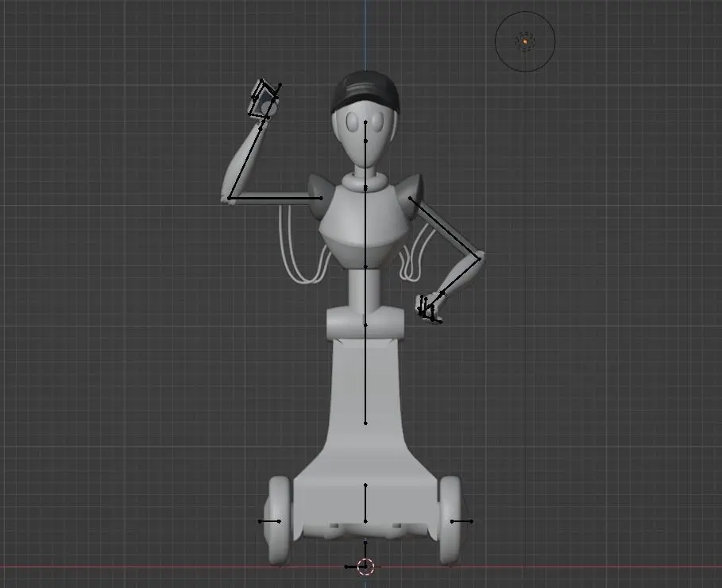Screen dimensions: 722x588
Task: Select the point light object in viewport
Action: [525, 41]
